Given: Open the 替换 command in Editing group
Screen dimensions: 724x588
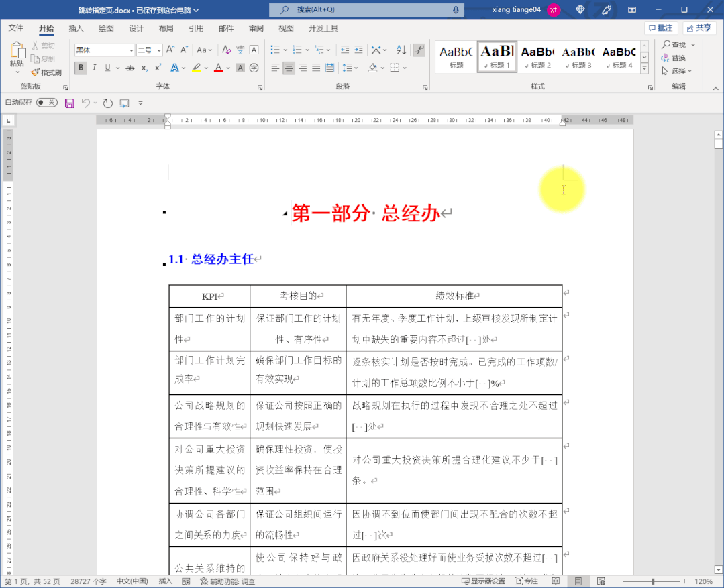Looking at the screenshot, I should click(678, 58).
